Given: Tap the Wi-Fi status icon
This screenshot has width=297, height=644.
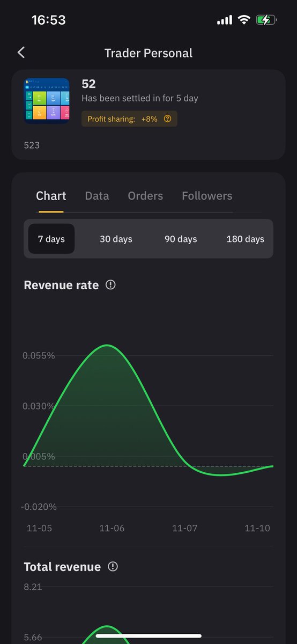Looking at the screenshot, I should pos(244,20).
